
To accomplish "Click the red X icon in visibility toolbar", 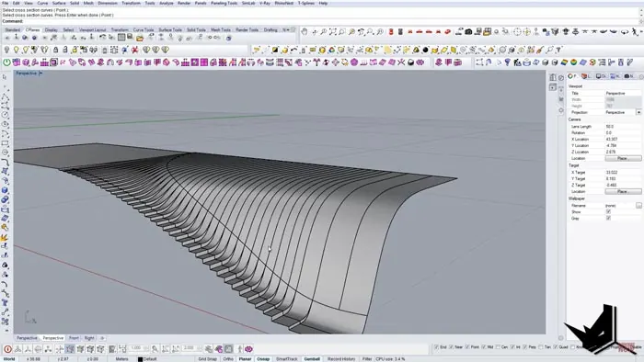I will click(134, 50).
